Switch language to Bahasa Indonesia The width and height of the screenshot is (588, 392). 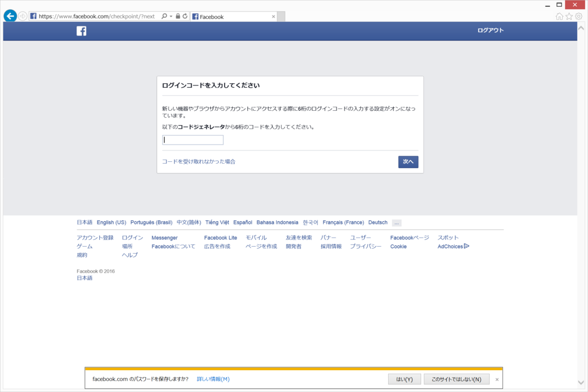(x=277, y=222)
